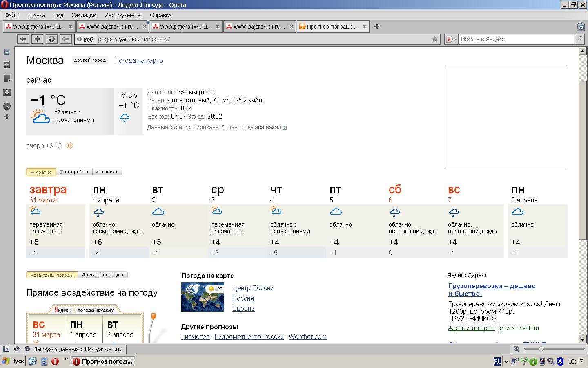Switch forecast view to 'климат'
The height and width of the screenshot is (368, 588).
[x=107, y=172]
